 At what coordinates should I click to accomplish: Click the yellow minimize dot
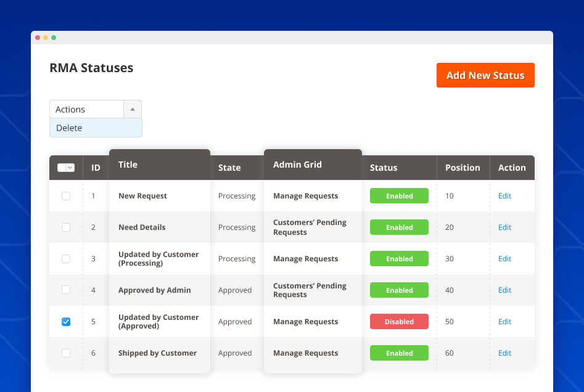(x=46, y=37)
